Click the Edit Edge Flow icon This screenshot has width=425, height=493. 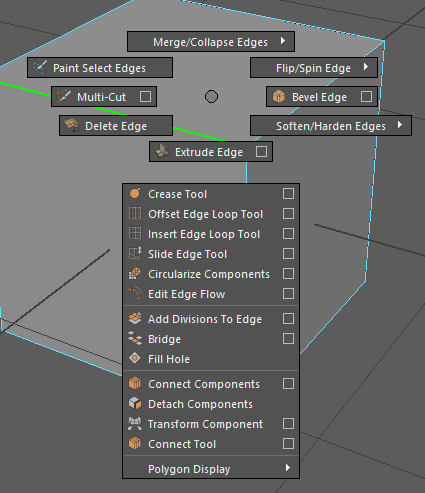[135, 293]
